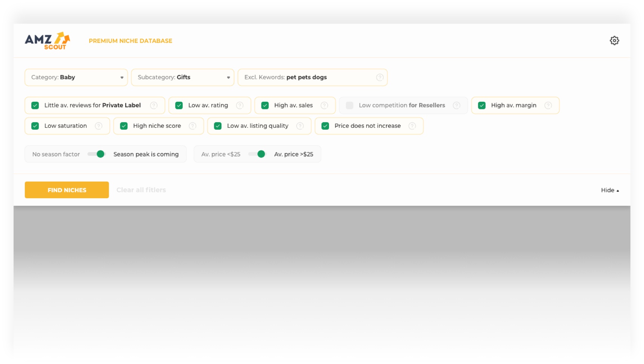Expand the Subcategory Gifts dropdown
Image resolution: width=644 pixels, height=364 pixels.
[183, 77]
